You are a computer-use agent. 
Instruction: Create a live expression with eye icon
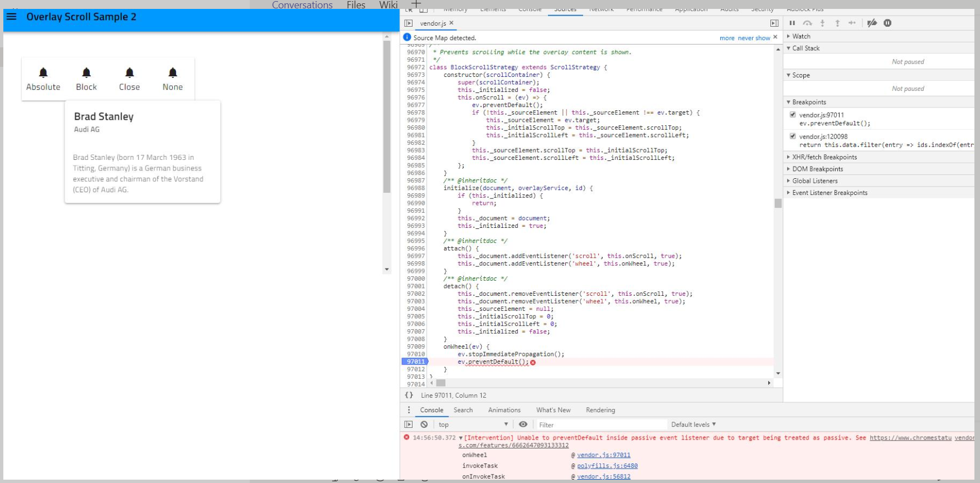click(x=523, y=425)
